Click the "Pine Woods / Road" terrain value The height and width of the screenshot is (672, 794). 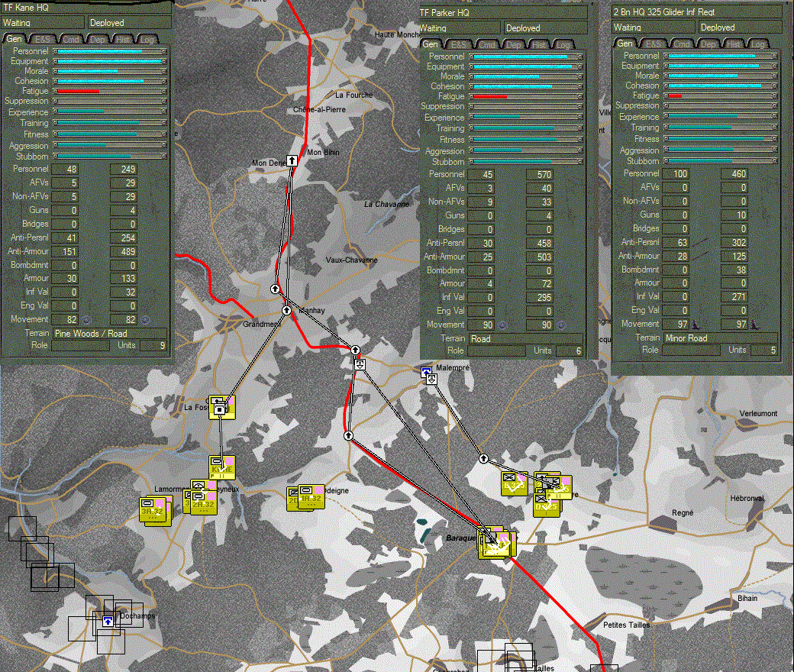[x=109, y=333]
